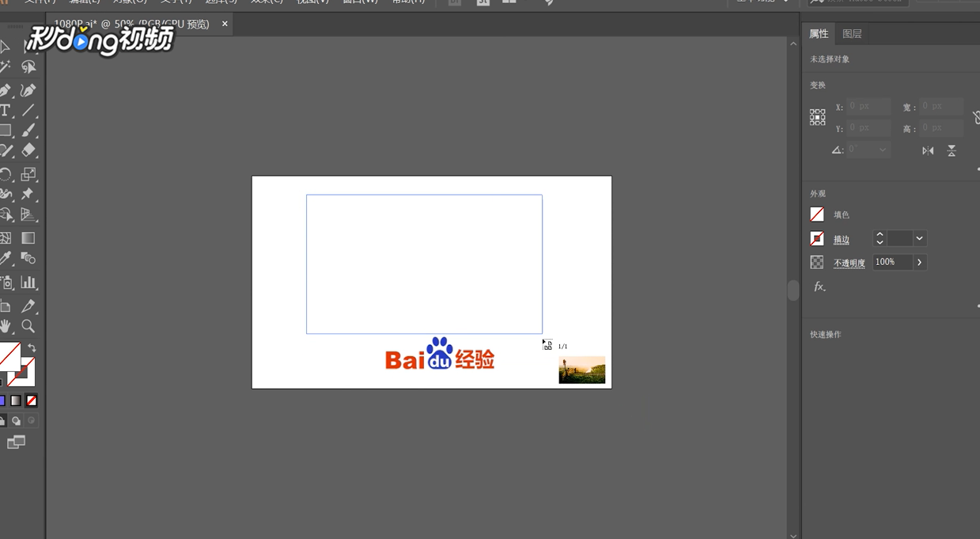Click the 宽 width field
This screenshot has height=539, width=980.
pyautogui.click(x=942, y=106)
